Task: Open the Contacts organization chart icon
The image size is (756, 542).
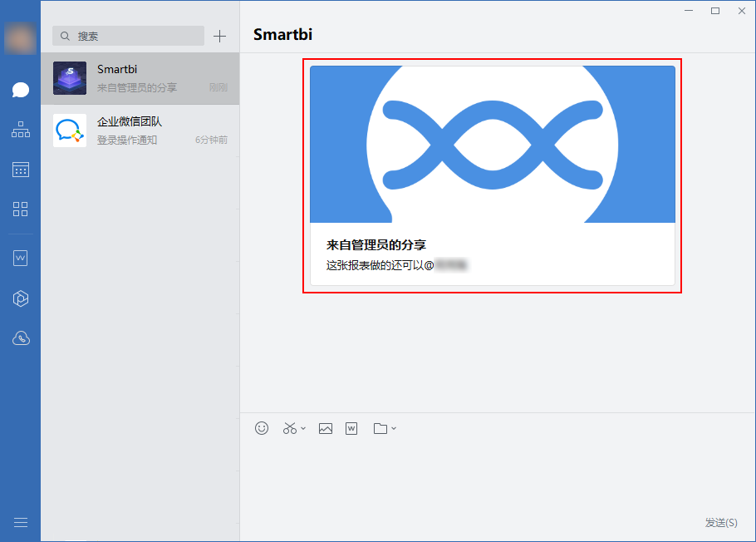Action: tap(20, 130)
